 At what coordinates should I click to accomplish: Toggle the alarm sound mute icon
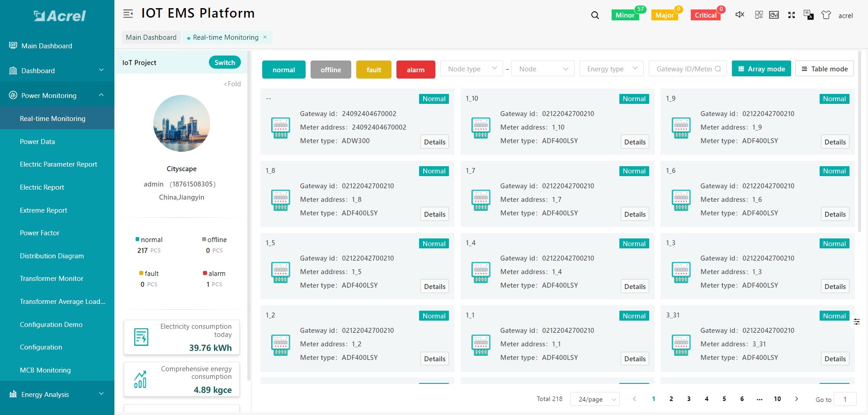click(x=740, y=15)
